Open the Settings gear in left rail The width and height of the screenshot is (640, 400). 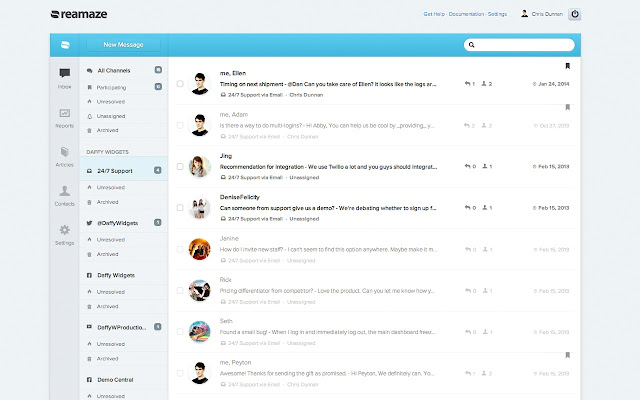click(64, 230)
